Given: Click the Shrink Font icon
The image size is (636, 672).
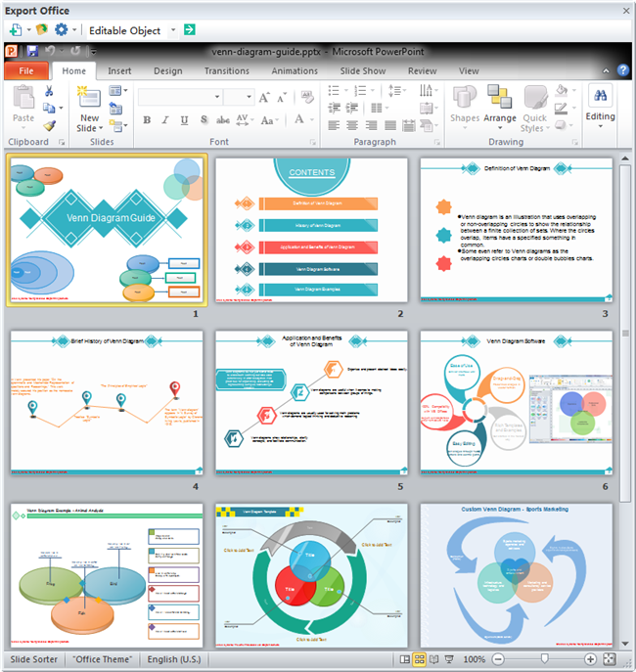Looking at the screenshot, I should click(x=282, y=98).
